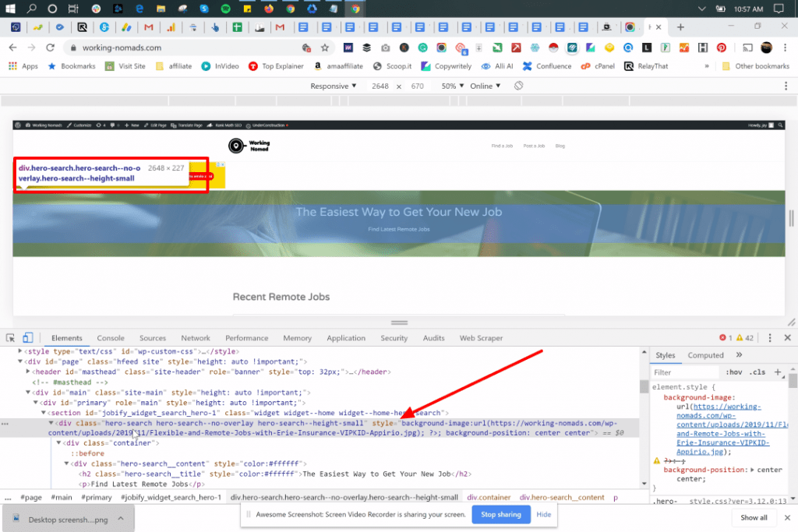Activate the DevTools element inspector picker
Image resolution: width=798 pixels, height=532 pixels.
coord(11,338)
